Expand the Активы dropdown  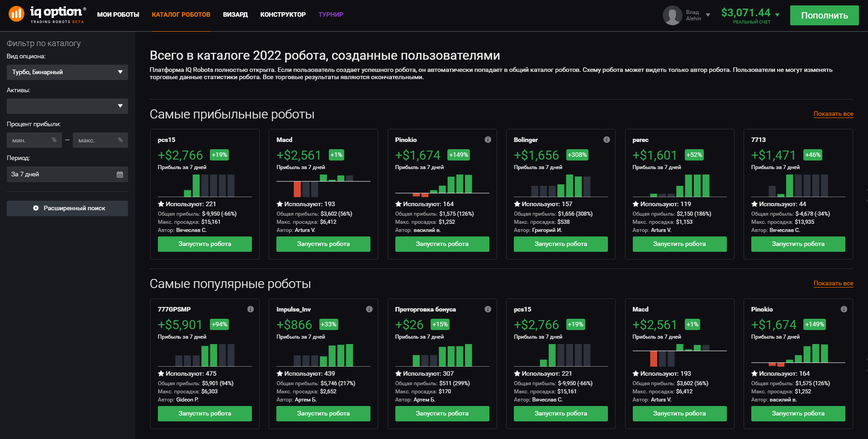pos(67,106)
